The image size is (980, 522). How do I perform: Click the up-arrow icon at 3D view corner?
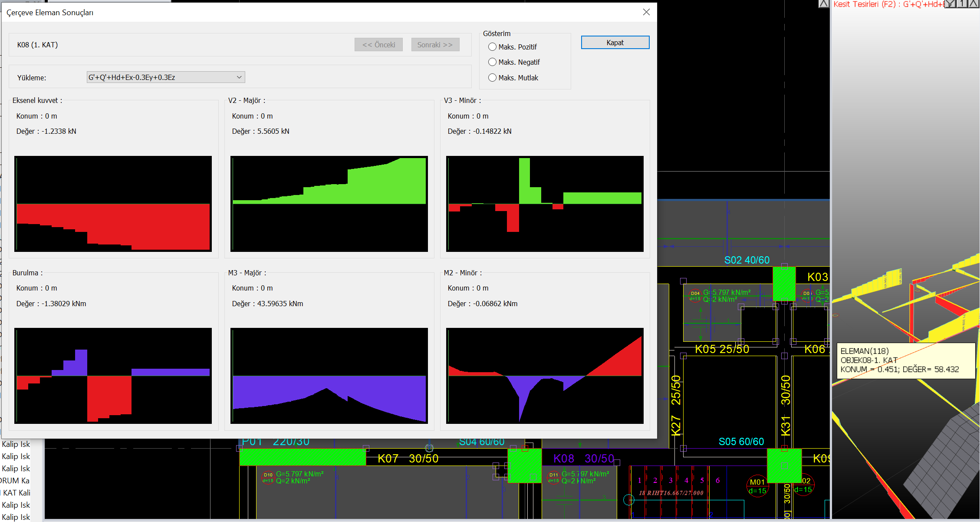coord(973,4)
